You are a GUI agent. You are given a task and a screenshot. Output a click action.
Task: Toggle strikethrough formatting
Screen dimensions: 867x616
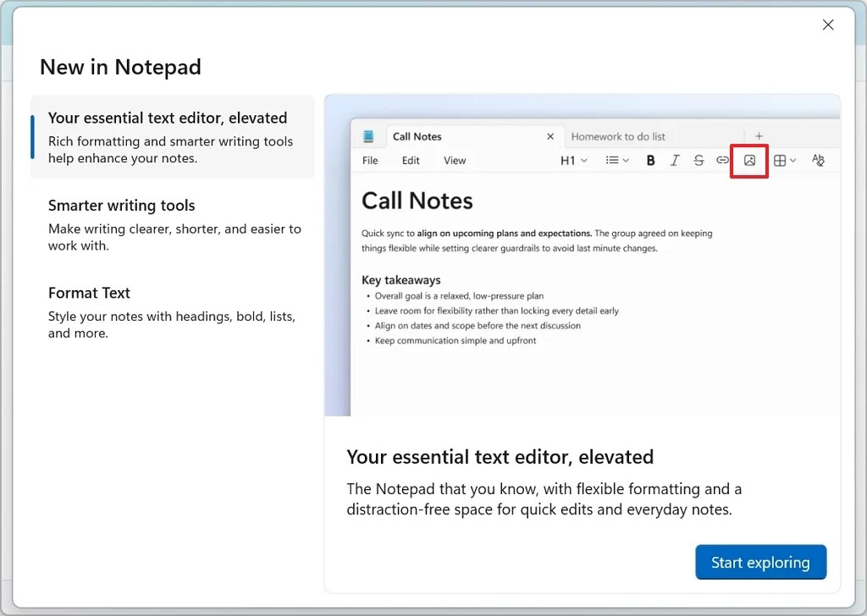click(698, 161)
